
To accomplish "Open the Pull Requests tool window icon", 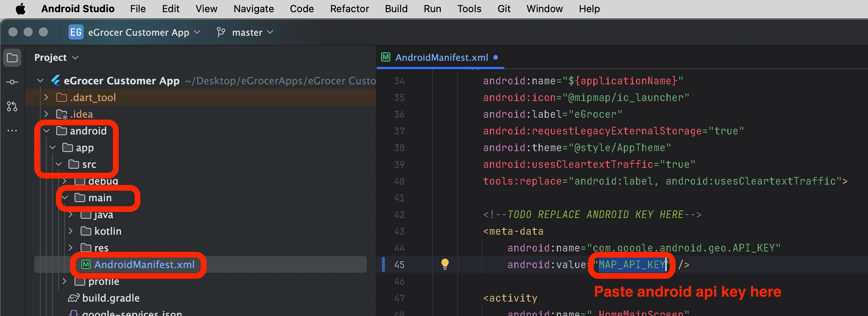I will click(12, 106).
